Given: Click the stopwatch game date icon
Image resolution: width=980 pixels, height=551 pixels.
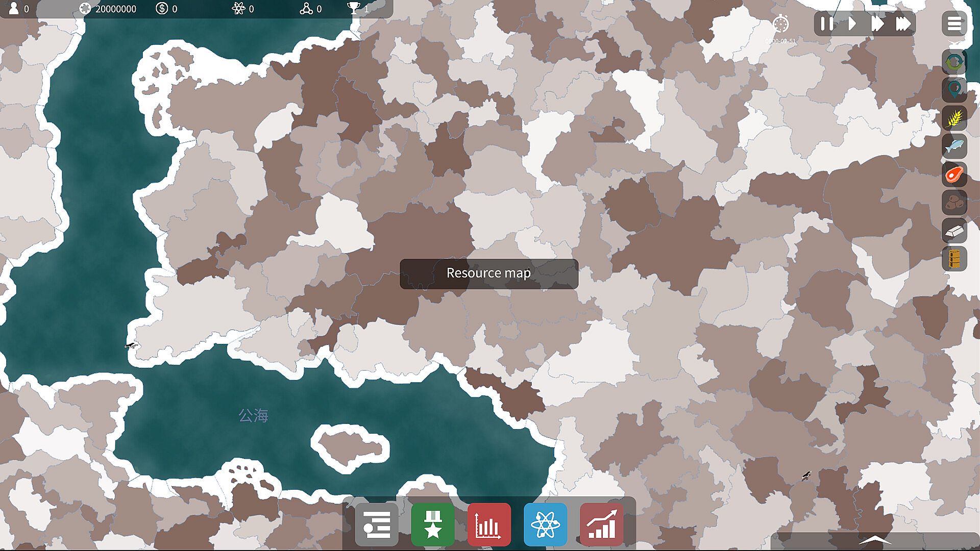Looking at the screenshot, I should pyautogui.click(x=780, y=24).
